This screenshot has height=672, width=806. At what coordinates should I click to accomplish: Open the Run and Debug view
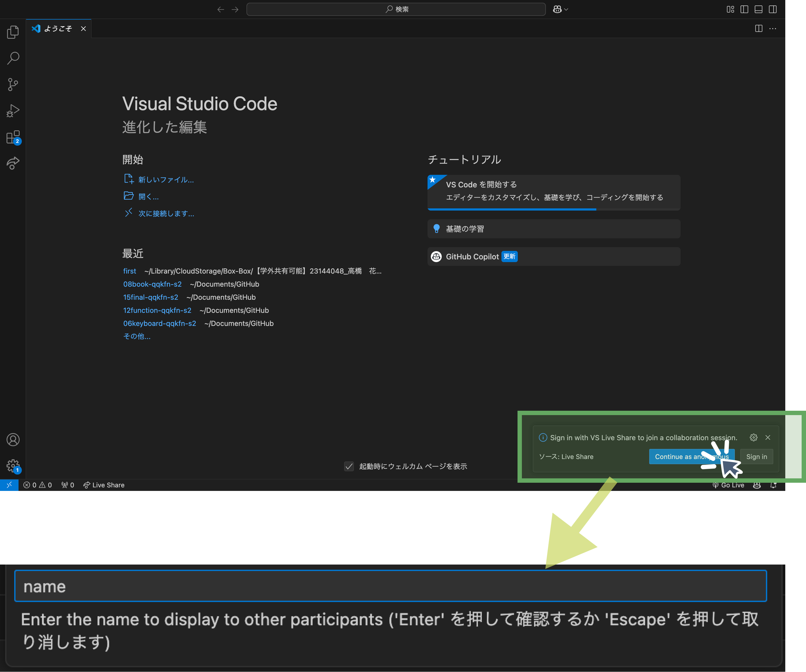pyautogui.click(x=13, y=111)
